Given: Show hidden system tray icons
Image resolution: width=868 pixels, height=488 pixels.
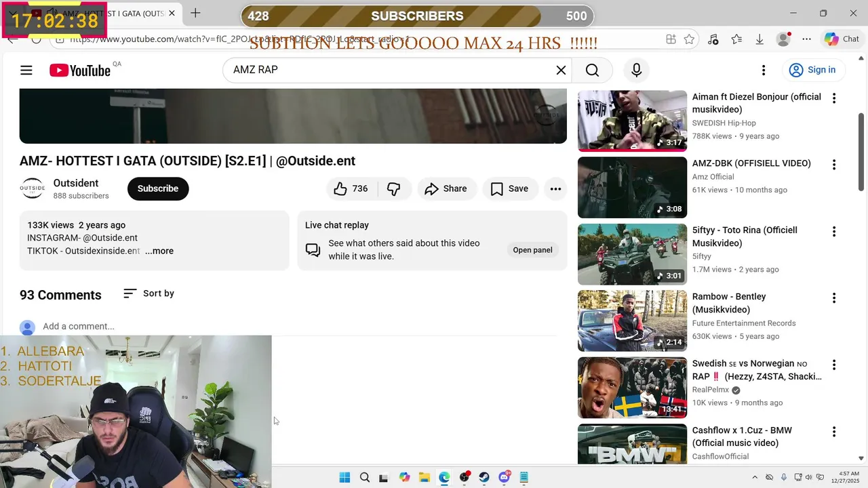Looking at the screenshot, I should [754, 477].
